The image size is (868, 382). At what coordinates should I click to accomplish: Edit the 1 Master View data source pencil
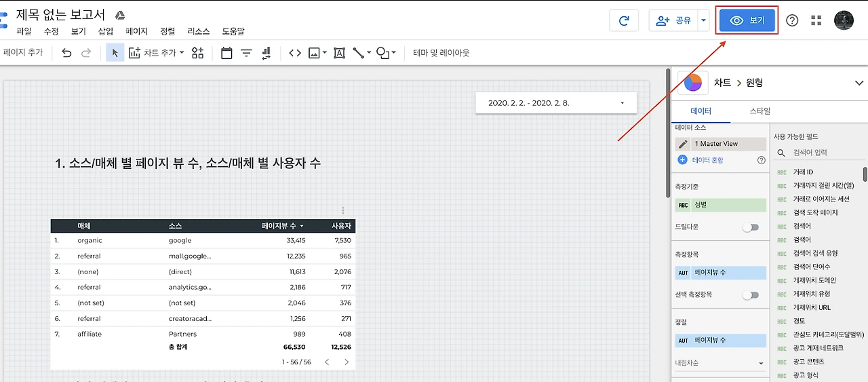(683, 144)
